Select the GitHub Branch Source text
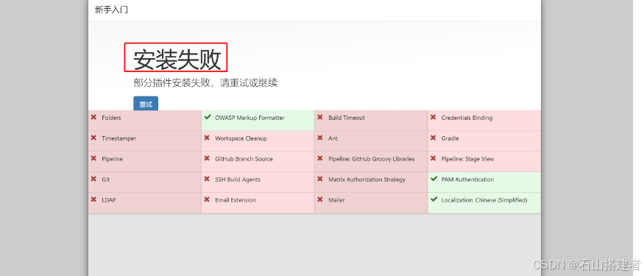The image size is (644, 276). click(x=244, y=159)
